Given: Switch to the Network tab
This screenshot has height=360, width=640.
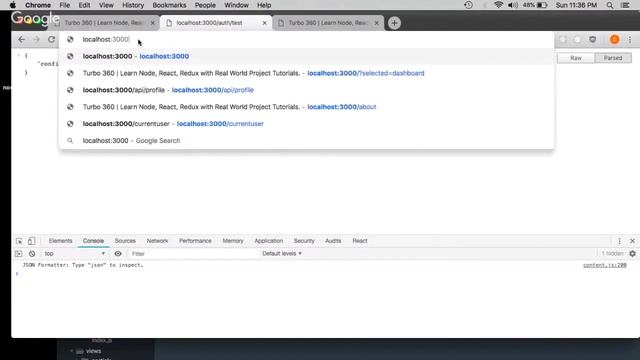Looking at the screenshot, I should tap(157, 241).
